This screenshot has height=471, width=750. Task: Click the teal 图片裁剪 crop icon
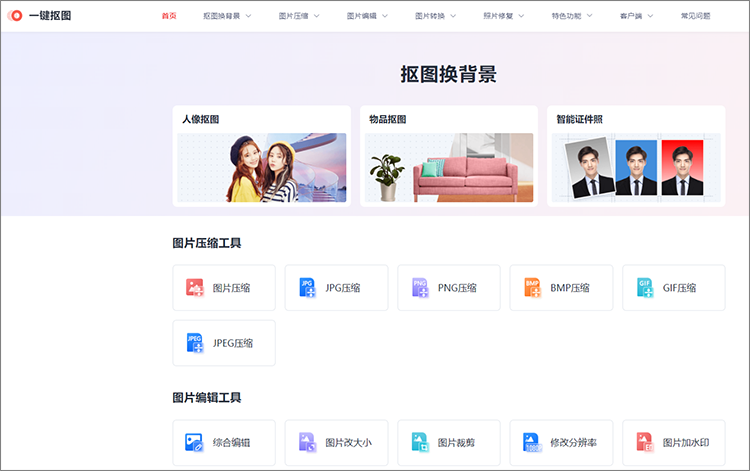pyautogui.click(x=420, y=442)
